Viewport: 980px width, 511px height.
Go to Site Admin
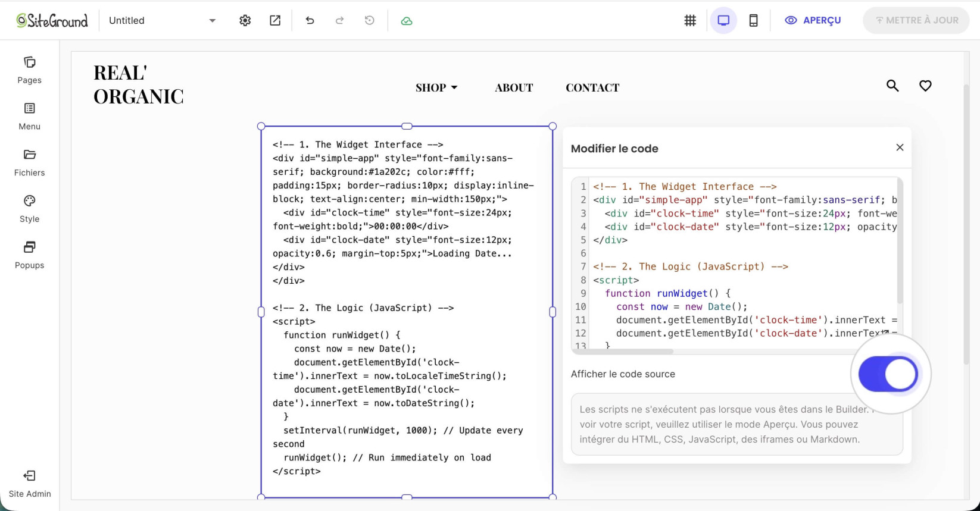tap(30, 484)
